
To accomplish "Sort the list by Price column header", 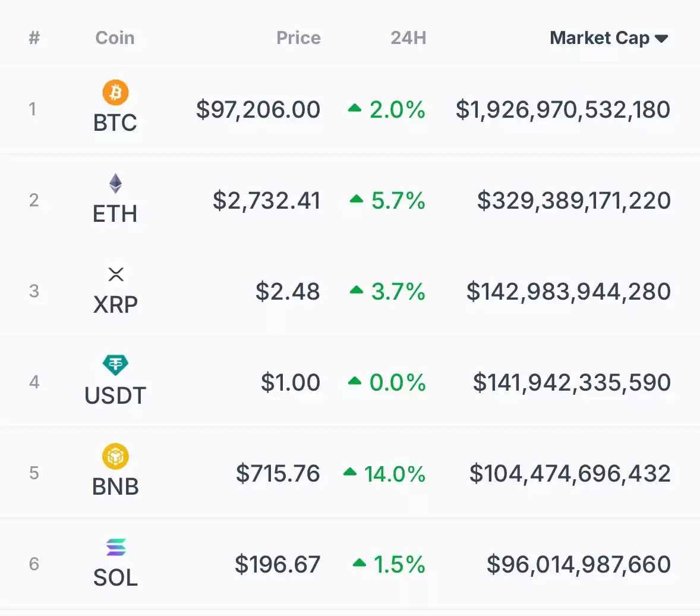I will (298, 38).
